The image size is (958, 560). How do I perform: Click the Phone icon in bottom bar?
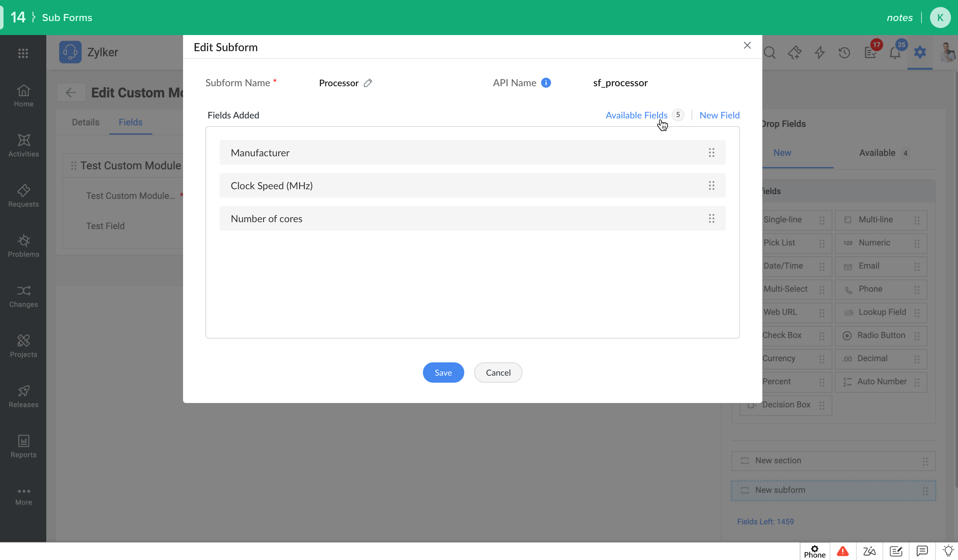pos(814,551)
